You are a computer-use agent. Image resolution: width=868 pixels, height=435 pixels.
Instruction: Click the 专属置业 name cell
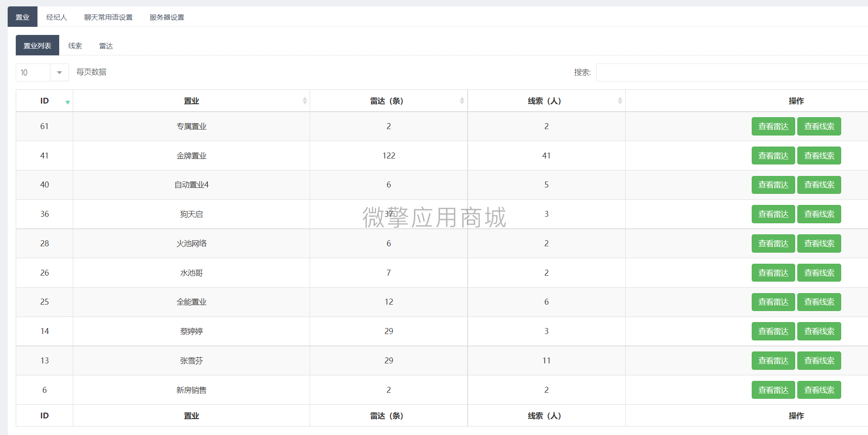(191, 127)
